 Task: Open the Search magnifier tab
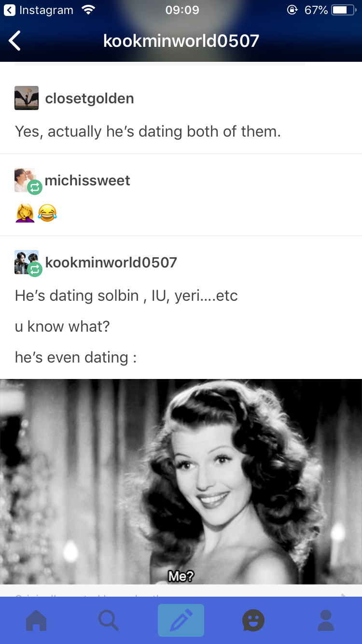109,620
